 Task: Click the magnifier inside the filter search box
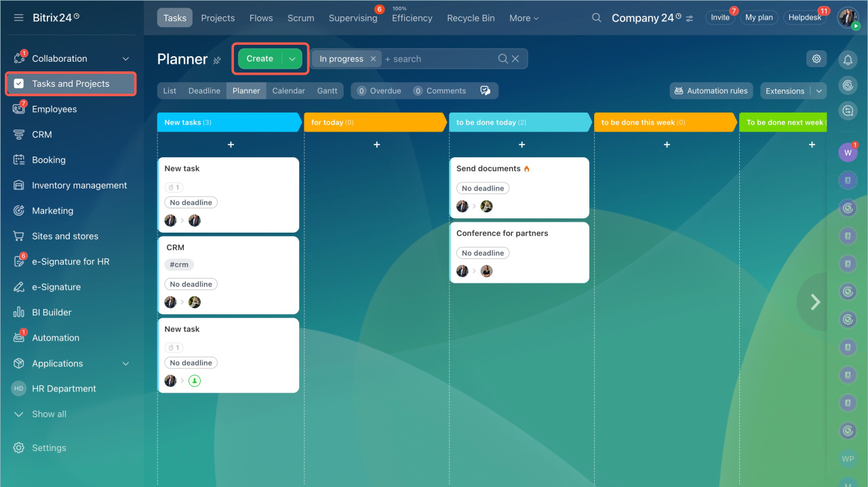(x=503, y=59)
